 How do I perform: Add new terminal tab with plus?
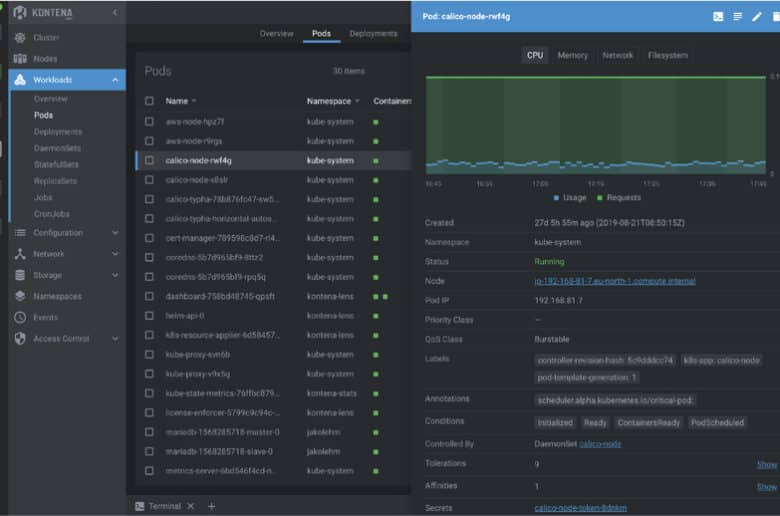pyautogui.click(x=211, y=506)
